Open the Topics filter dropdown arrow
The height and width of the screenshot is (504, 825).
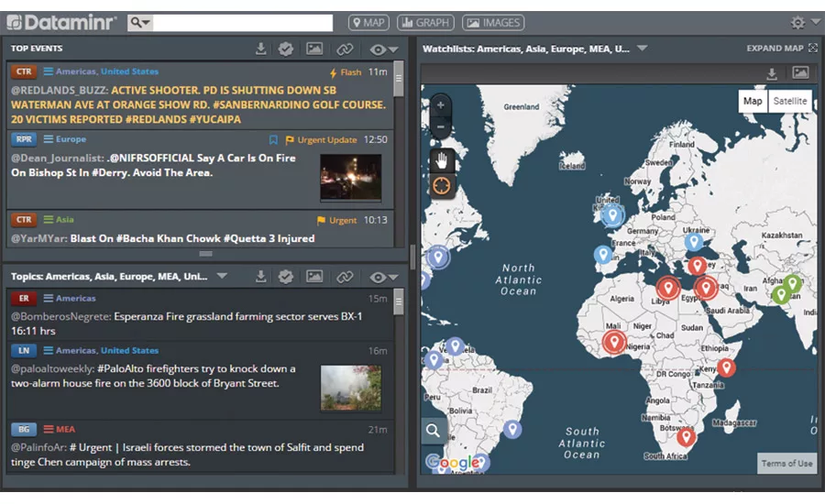pos(222,277)
